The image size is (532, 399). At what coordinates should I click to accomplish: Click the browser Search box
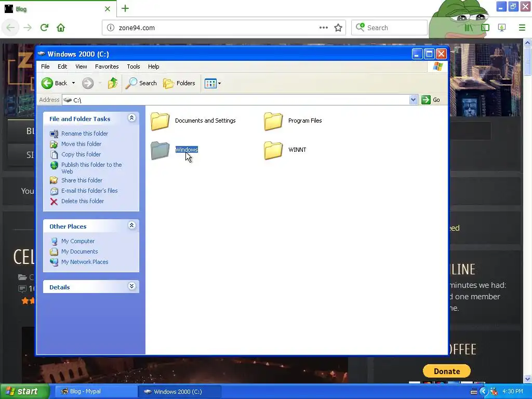pyautogui.click(x=389, y=28)
